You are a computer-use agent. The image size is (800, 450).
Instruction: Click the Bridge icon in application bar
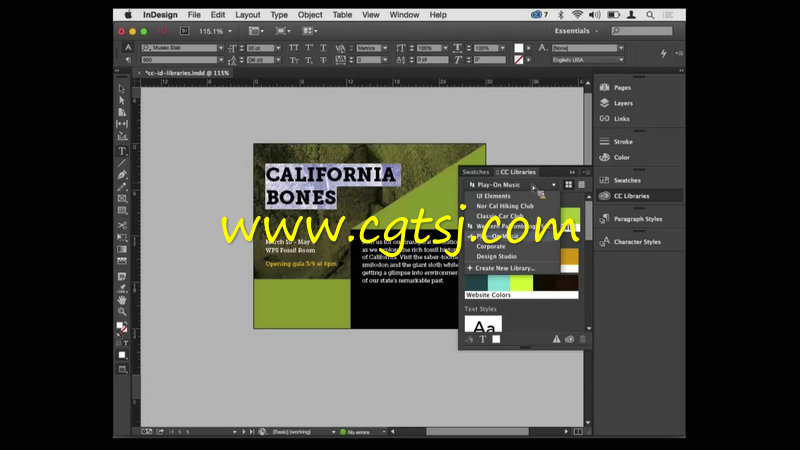(x=185, y=31)
